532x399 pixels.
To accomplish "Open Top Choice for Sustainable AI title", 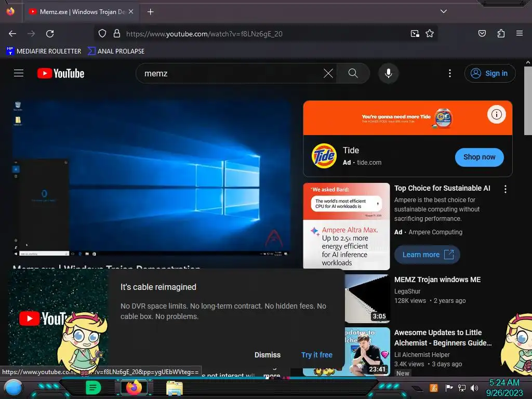I will coord(442,188).
